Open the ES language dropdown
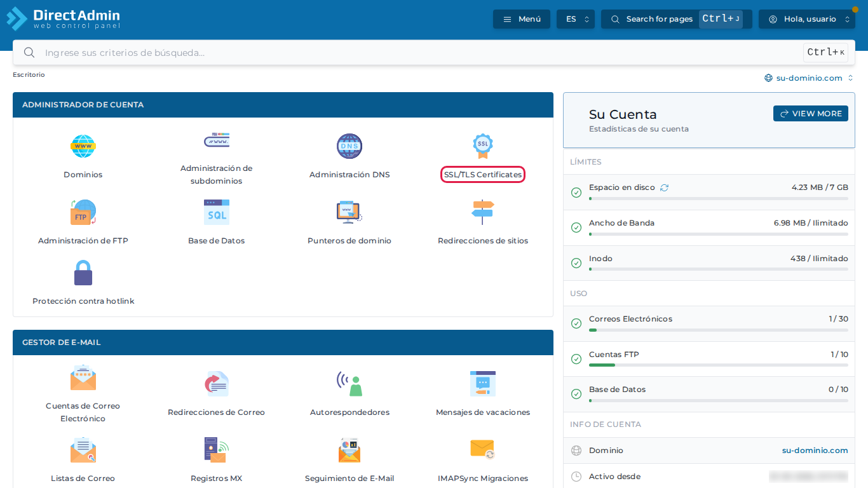The image size is (868, 488). (x=576, y=19)
